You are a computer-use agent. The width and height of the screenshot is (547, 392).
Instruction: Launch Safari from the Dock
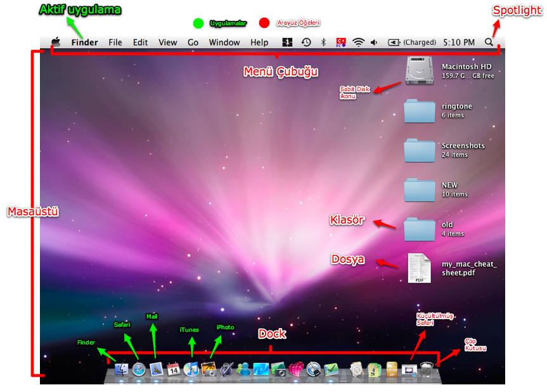coord(139,369)
